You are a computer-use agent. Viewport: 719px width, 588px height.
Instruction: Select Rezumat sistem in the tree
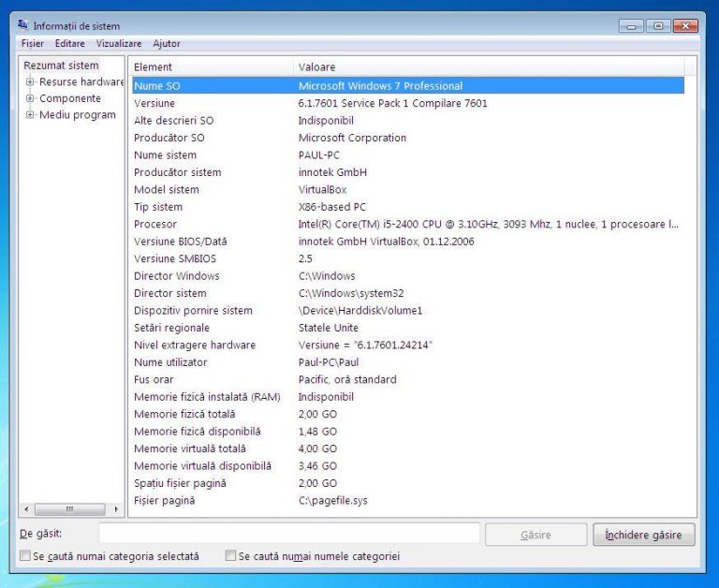[61, 66]
